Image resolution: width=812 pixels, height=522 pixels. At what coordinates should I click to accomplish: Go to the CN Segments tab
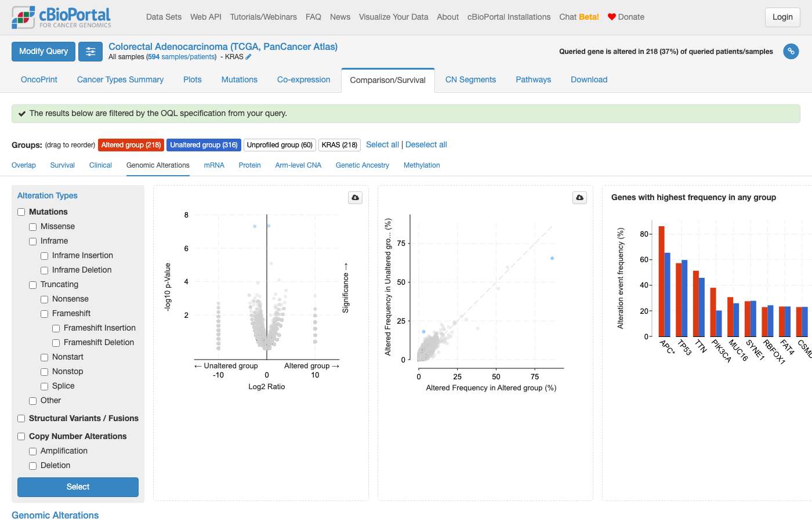click(x=470, y=79)
